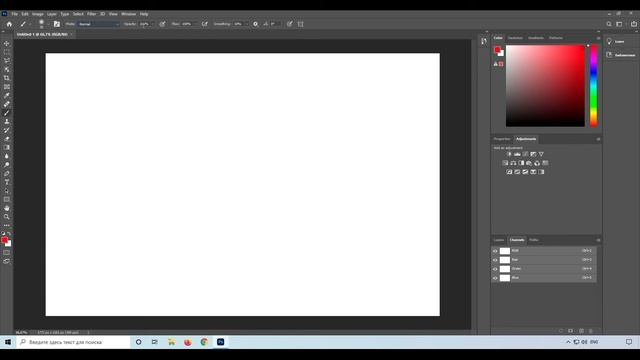Open the Color panel flyout menu
Viewport: 640px width, 360px height.
tap(598, 38)
